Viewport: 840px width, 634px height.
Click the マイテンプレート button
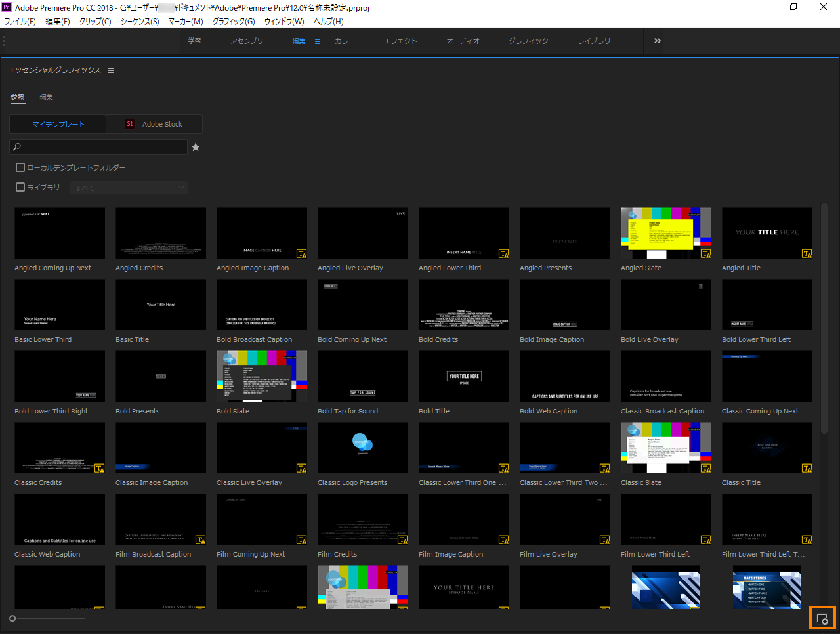(57, 124)
